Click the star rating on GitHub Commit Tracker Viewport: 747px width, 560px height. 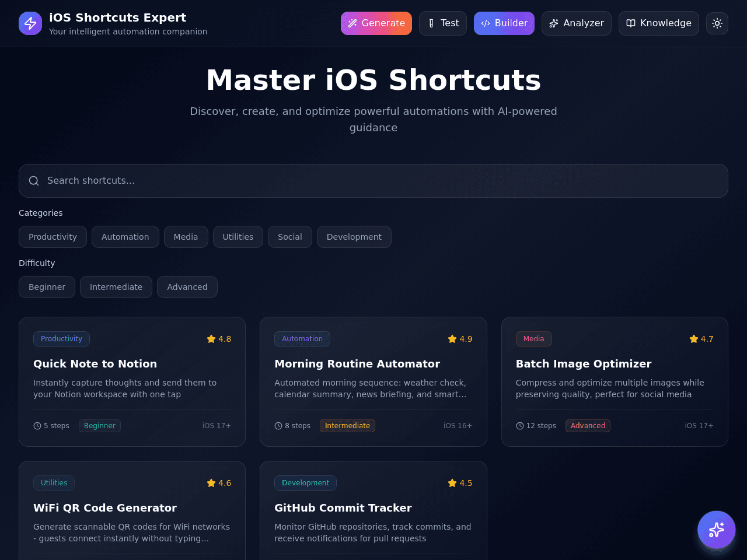(x=460, y=483)
